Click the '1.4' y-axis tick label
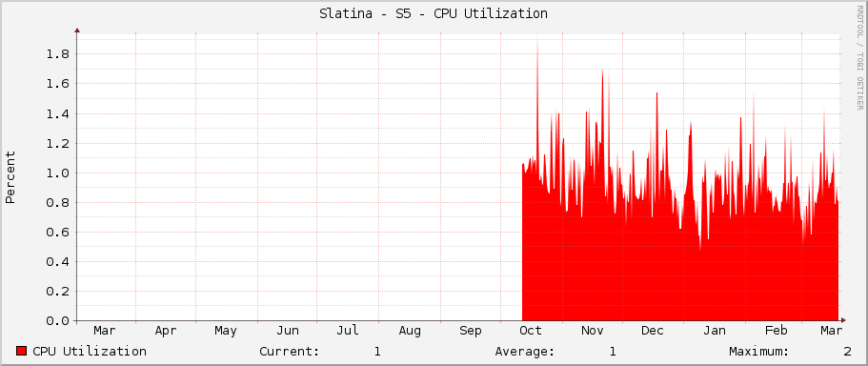 57,113
